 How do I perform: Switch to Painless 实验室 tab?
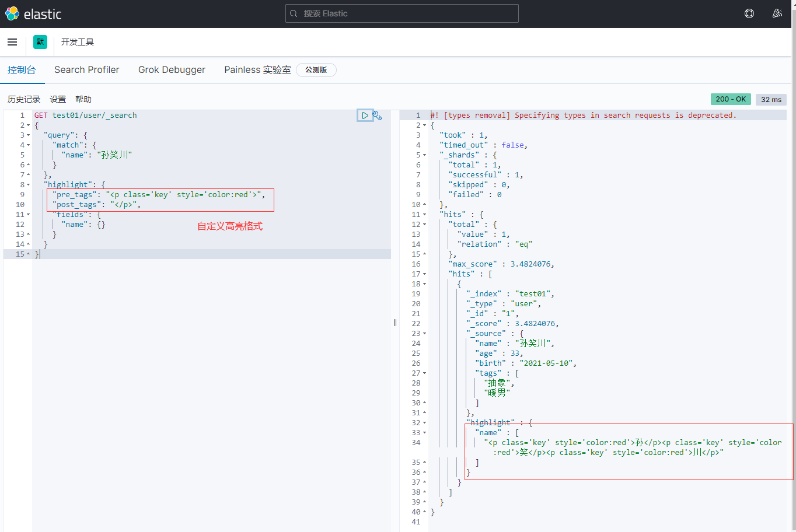(257, 70)
